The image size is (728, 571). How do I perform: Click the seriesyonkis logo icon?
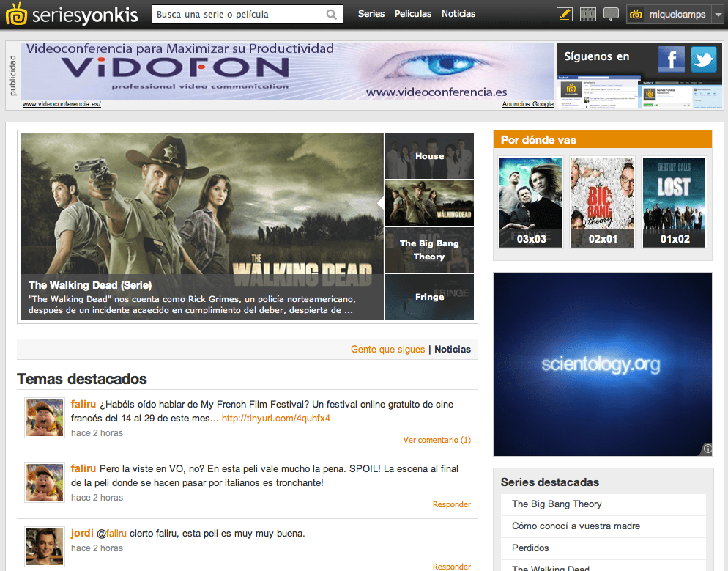17,14
